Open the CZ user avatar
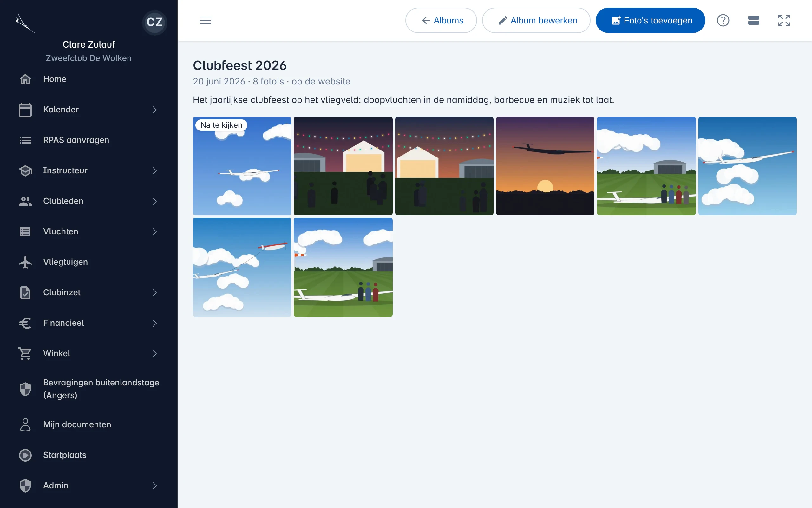This screenshot has height=508, width=812. pyautogui.click(x=155, y=22)
